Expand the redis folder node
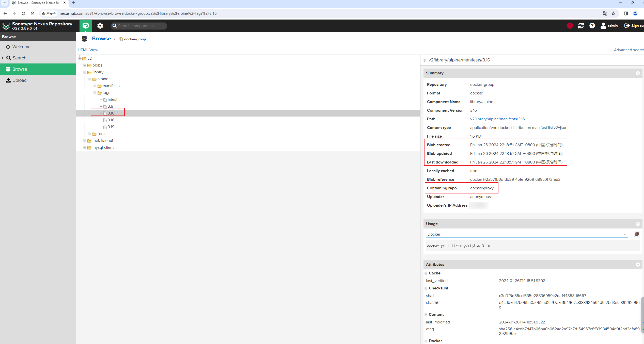Viewport: 644px width, 344px height. tap(90, 134)
